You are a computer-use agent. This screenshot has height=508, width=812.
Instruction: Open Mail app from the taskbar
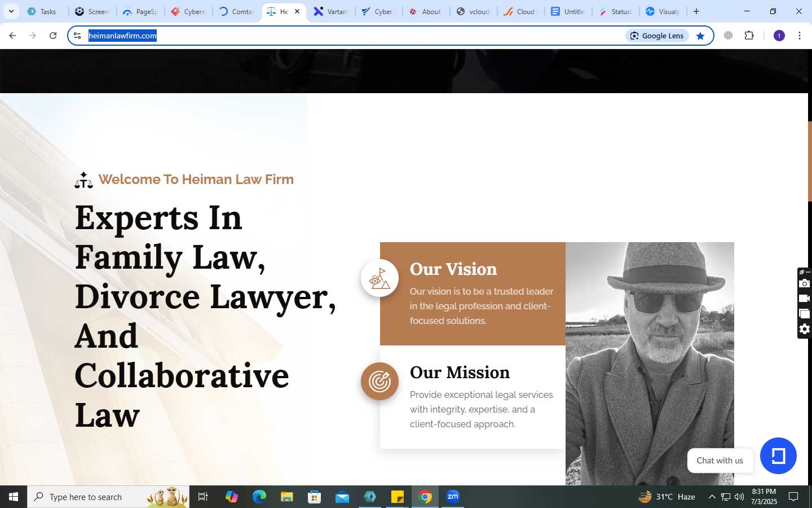[342, 497]
